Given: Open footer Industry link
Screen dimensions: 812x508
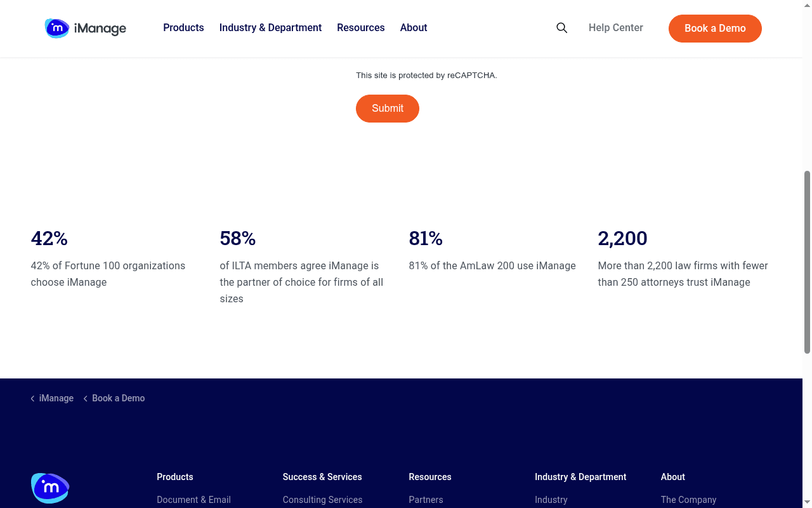Looking at the screenshot, I should [x=551, y=500].
